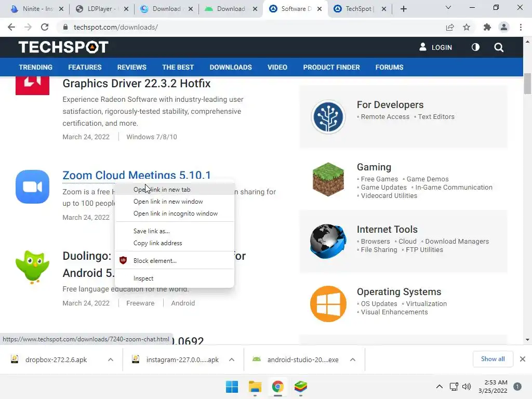Open the Extensions puzzle icon
The width and height of the screenshot is (532, 399).
pyautogui.click(x=487, y=27)
